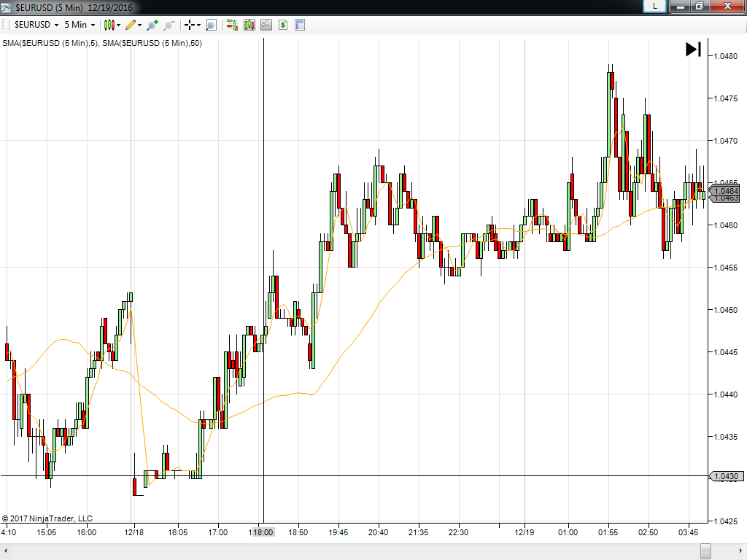
Task: Click the 19:45 time axis label
Action: click(x=338, y=532)
